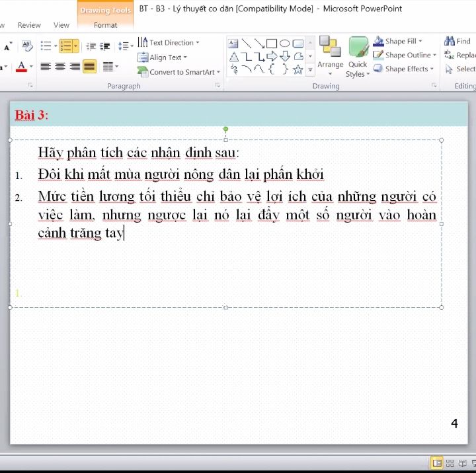Choose the 5-point star shape
The image size is (476, 473).
click(298, 69)
